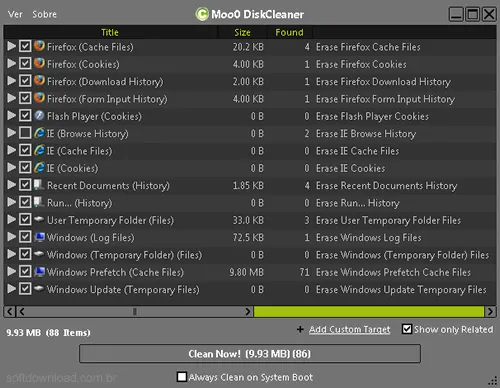This screenshot has height=388, width=500.
Task: Expand the IE (Cache Files) row
Action: tap(12, 150)
